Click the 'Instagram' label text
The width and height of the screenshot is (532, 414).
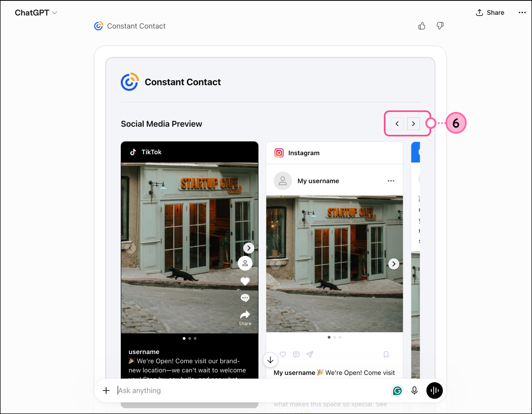(x=304, y=153)
